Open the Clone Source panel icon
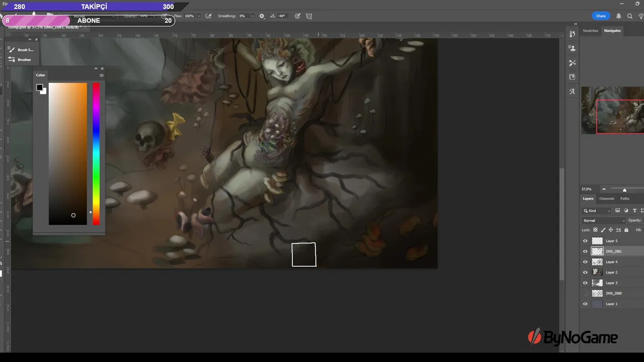 [x=572, y=48]
